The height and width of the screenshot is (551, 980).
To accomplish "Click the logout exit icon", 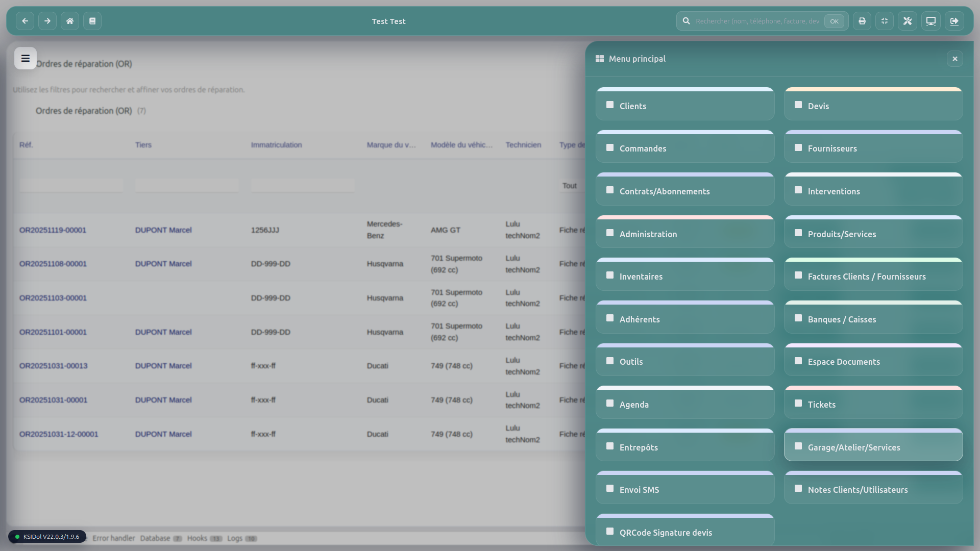I will [x=954, y=21].
